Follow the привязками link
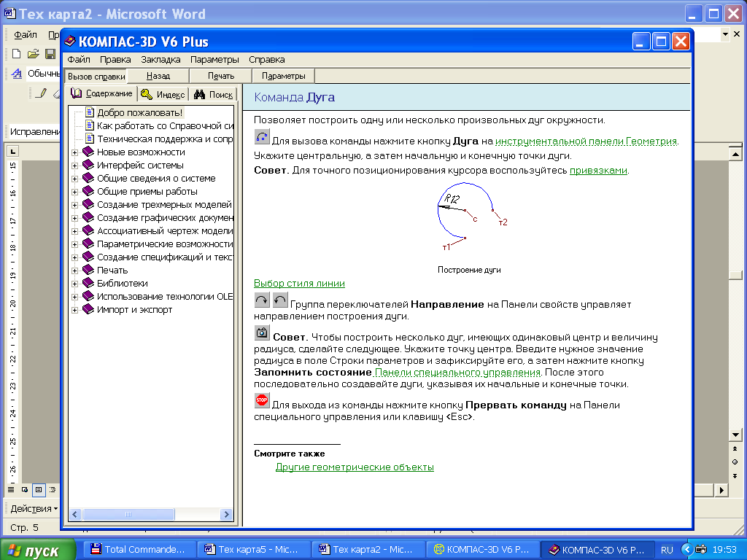 (x=598, y=170)
